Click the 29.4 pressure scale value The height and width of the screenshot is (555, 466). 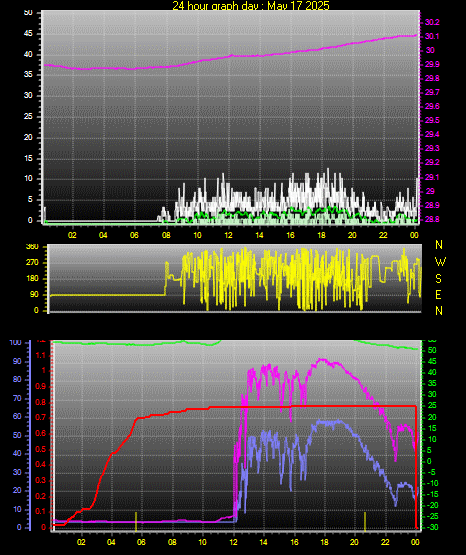point(432,134)
